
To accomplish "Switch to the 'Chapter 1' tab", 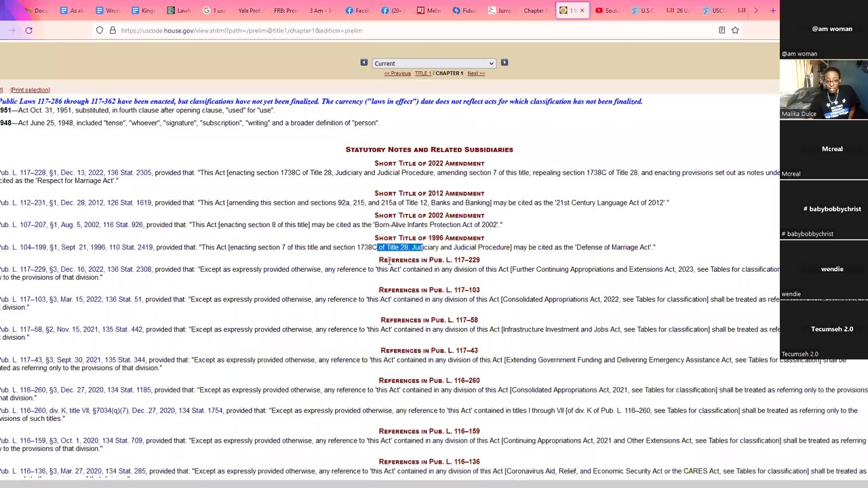I will tap(535, 10).
